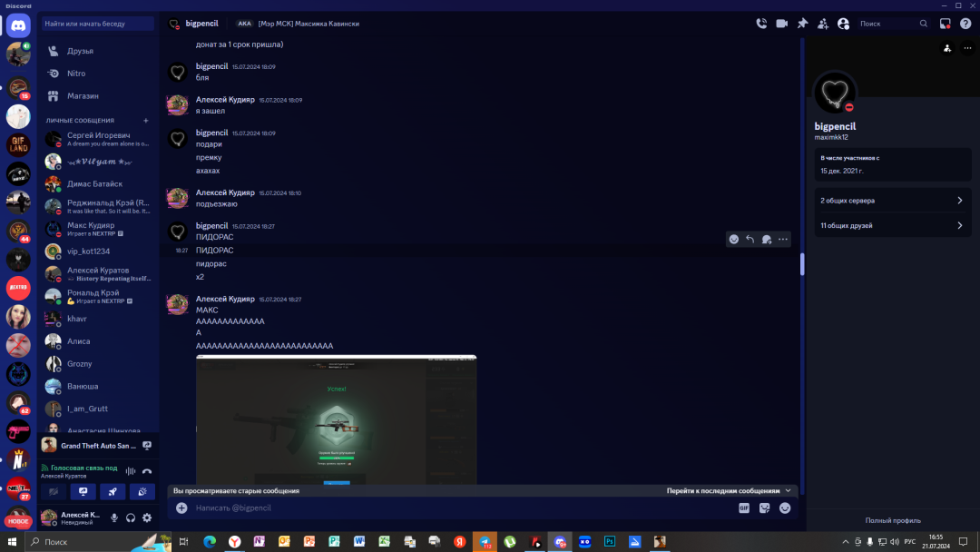Image resolution: width=980 pixels, height=552 pixels.
Task: Start a video call from the header
Action: click(x=781, y=24)
